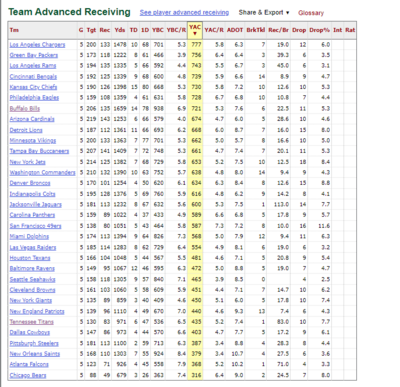Sort table by the Tm column header

point(14,30)
